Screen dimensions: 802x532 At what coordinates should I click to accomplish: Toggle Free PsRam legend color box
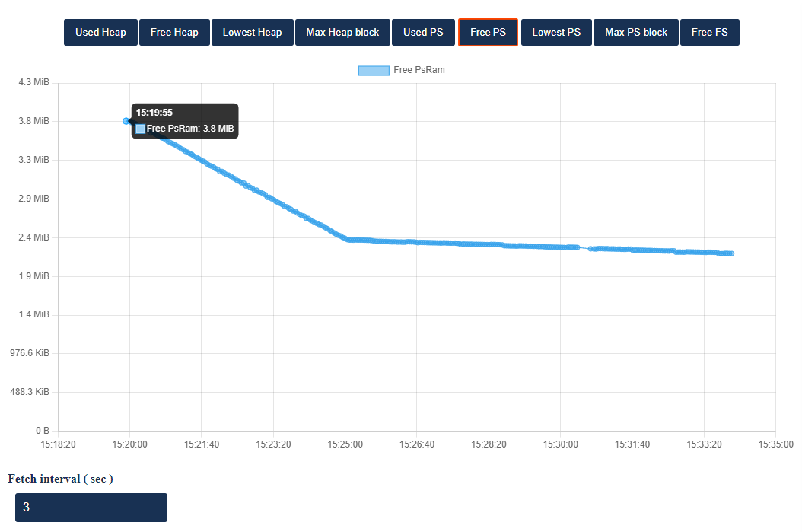pos(374,71)
